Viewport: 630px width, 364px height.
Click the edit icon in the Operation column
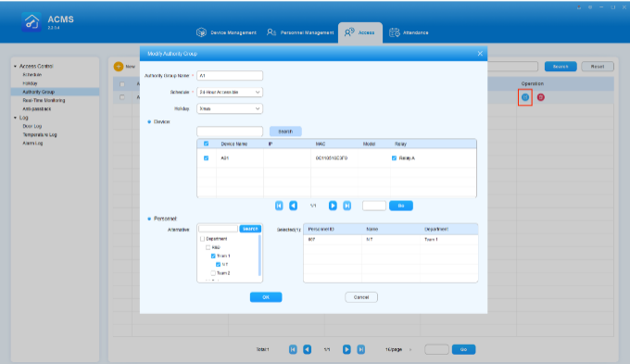[x=524, y=97]
